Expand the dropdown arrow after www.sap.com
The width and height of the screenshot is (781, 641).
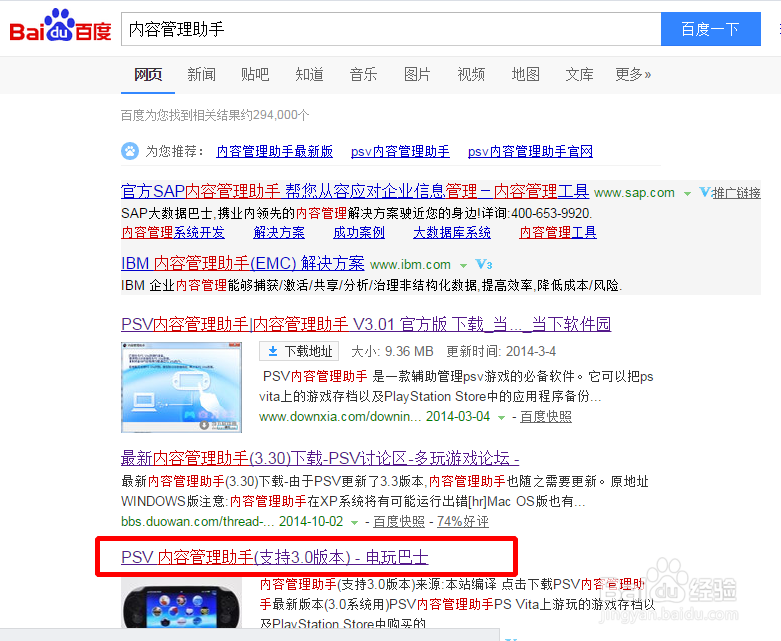click(x=687, y=193)
